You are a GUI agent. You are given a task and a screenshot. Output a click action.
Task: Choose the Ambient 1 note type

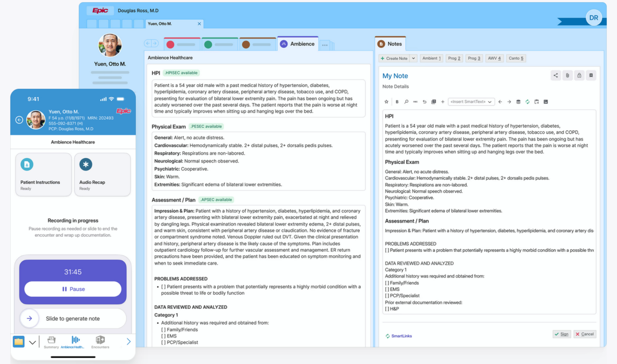[x=432, y=59]
